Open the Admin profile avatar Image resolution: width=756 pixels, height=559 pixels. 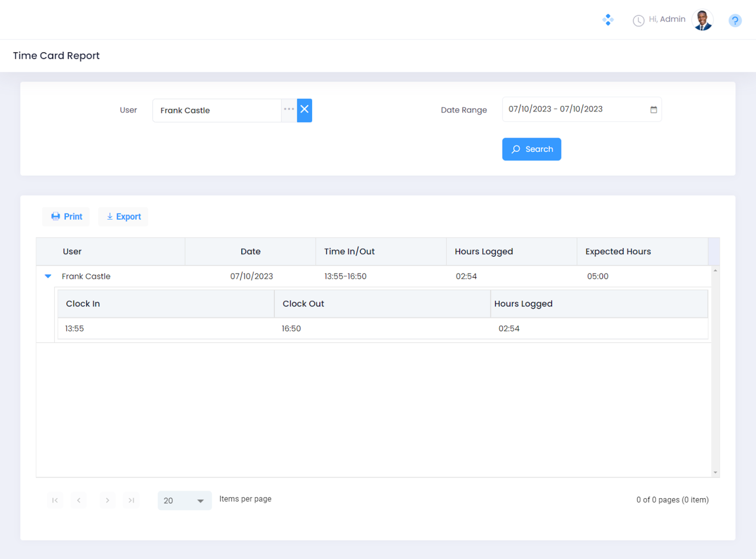pos(702,20)
